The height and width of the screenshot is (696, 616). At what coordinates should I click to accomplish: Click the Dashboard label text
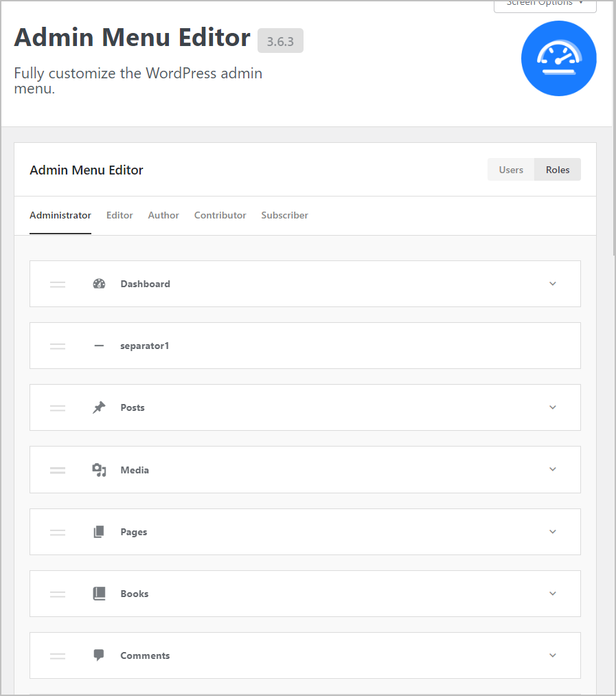coord(145,284)
